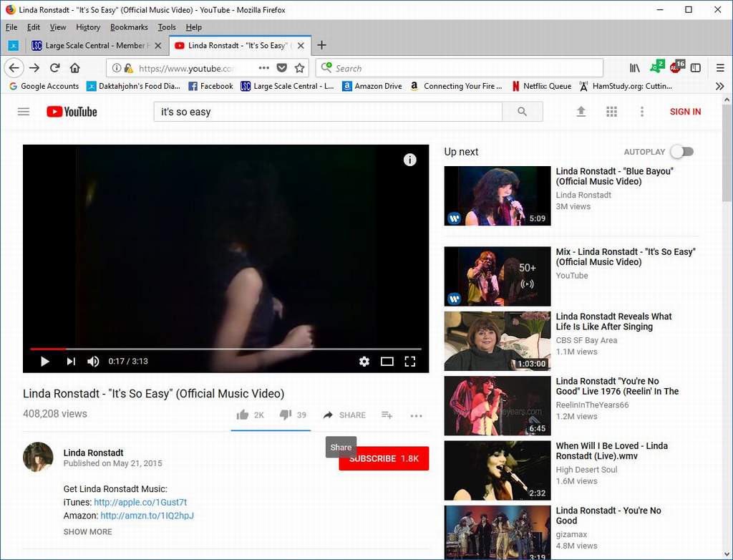The width and height of the screenshot is (733, 560).
Task: Open the Tools menu
Action: [x=167, y=27]
